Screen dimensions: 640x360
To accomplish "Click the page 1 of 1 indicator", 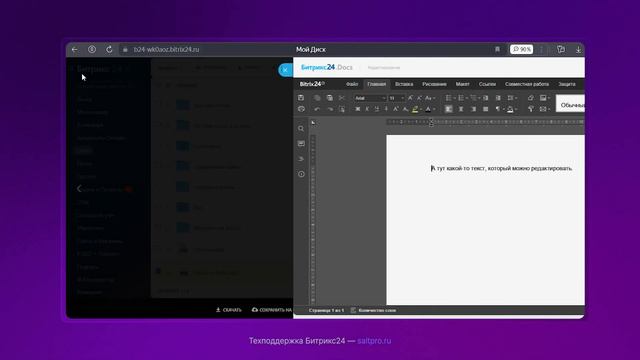I will 326,311.
